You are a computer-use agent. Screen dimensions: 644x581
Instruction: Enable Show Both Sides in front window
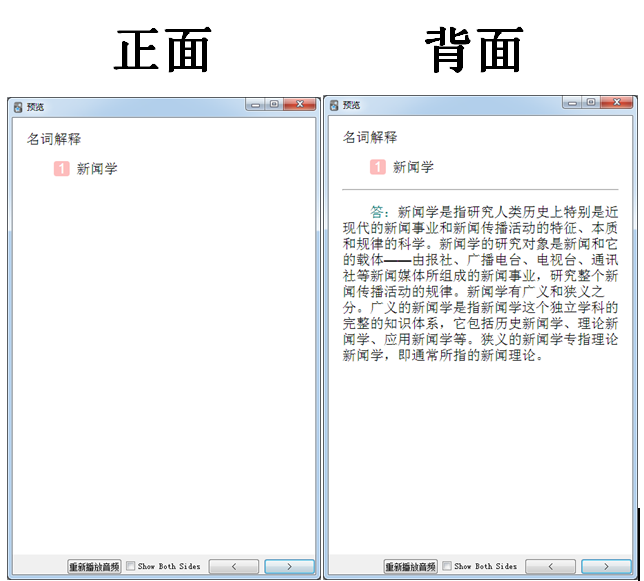pyautogui.click(x=131, y=566)
